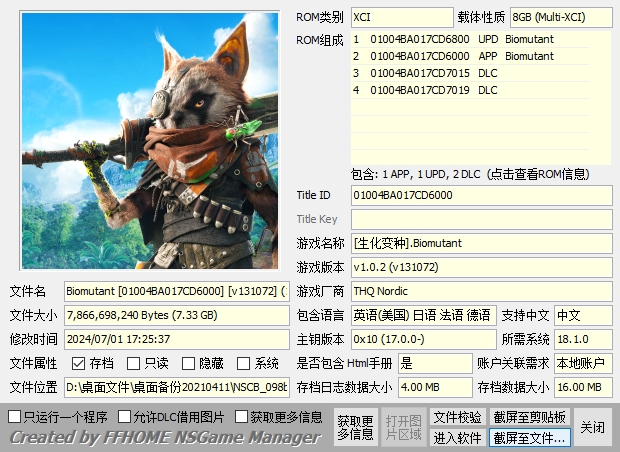Enable 只运行一个程序 single-instance option
The width and height of the screenshot is (620, 452).
pos(15,416)
